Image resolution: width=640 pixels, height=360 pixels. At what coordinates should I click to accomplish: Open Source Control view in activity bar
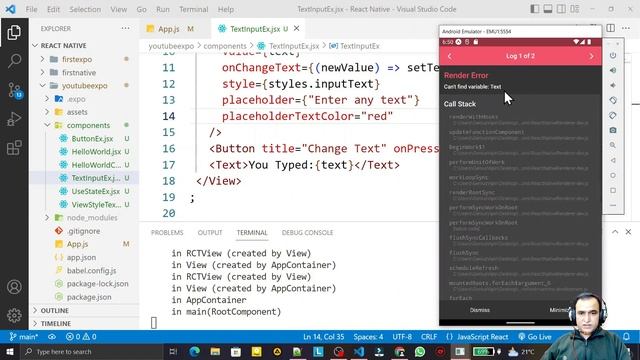(x=14, y=90)
